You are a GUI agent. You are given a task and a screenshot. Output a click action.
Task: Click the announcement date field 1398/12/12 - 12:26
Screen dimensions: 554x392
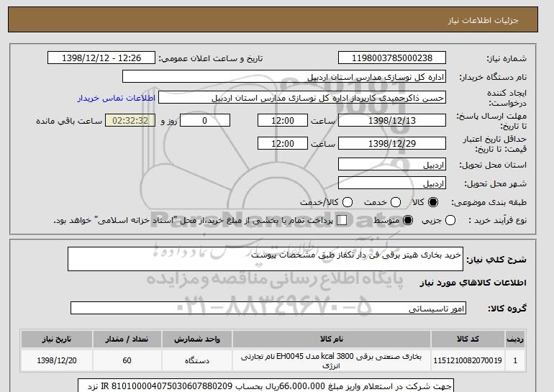pyautogui.click(x=101, y=58)
